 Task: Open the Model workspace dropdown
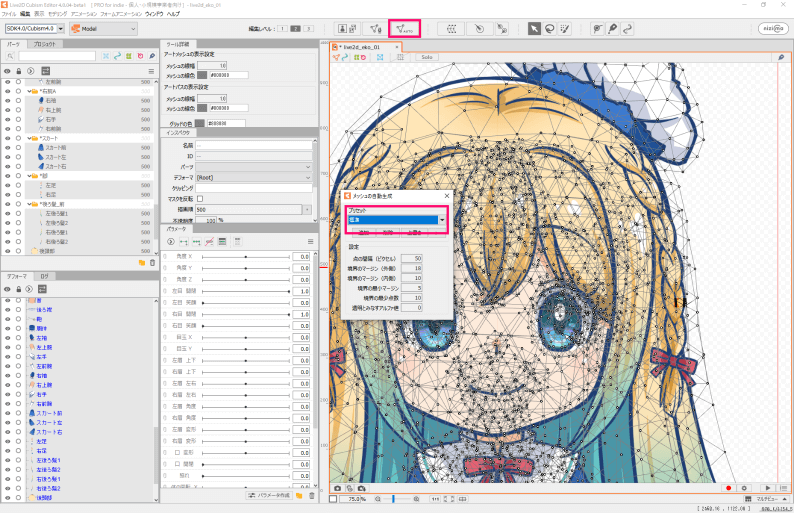tap(103, 29)
